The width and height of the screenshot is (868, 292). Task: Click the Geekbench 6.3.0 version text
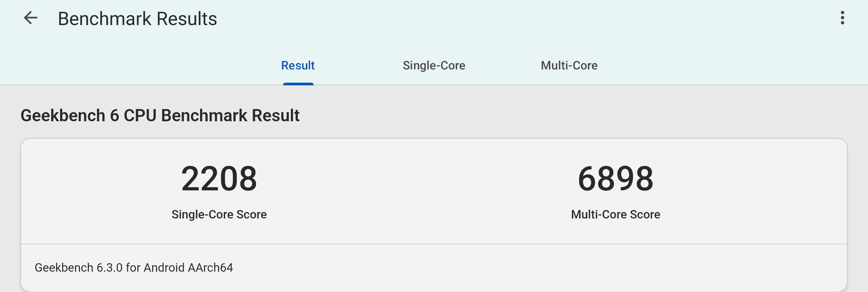coord(134,268)
